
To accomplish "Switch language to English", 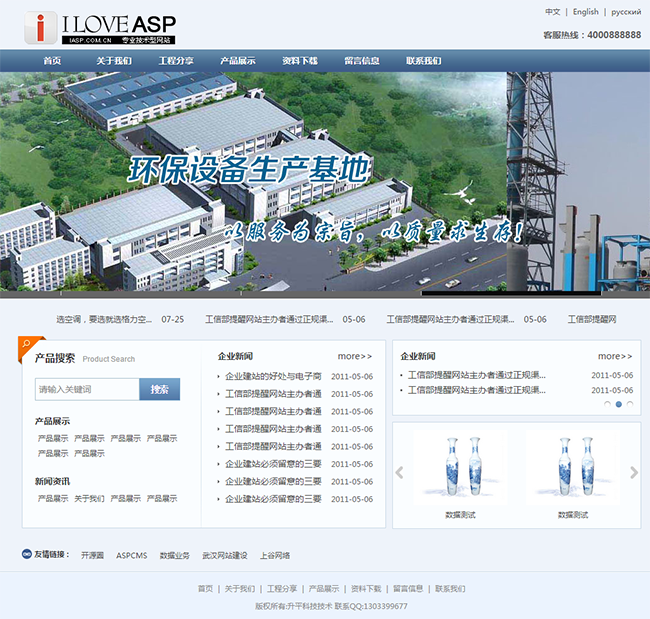I will pyautogui.click(x=586, y=12).
